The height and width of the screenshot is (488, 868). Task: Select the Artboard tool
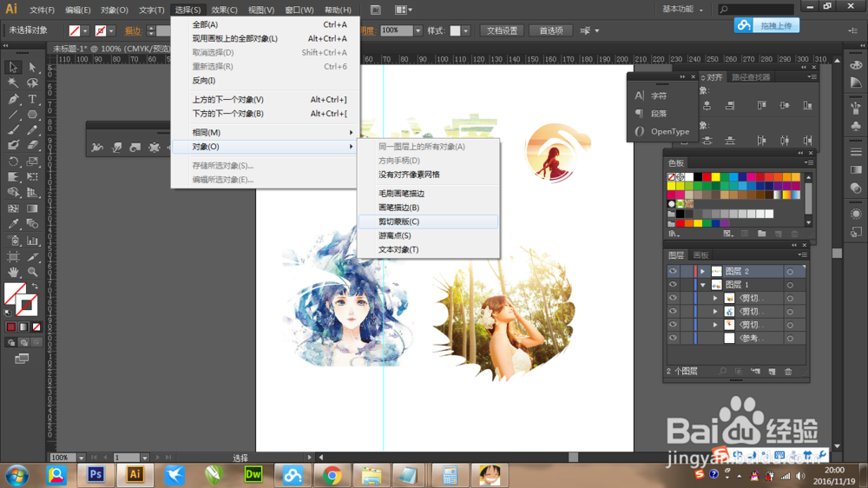tap(13, 256)
